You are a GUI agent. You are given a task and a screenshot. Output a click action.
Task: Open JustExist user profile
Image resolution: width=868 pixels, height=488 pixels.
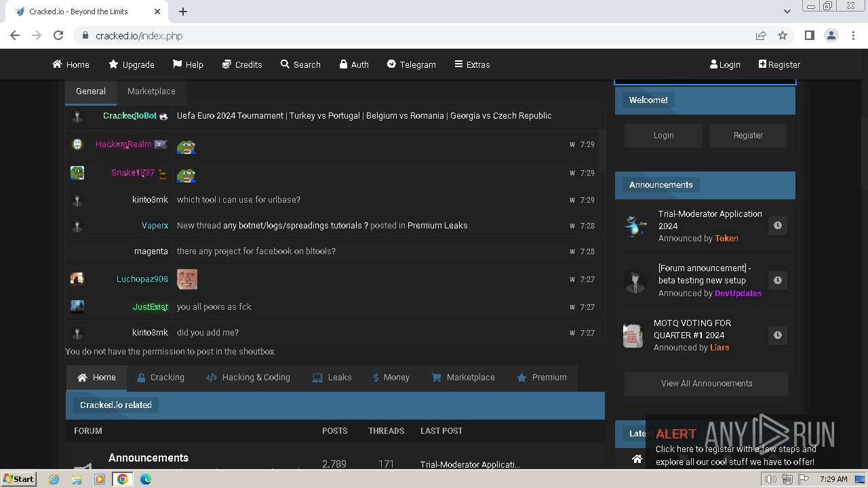(151, 307)
